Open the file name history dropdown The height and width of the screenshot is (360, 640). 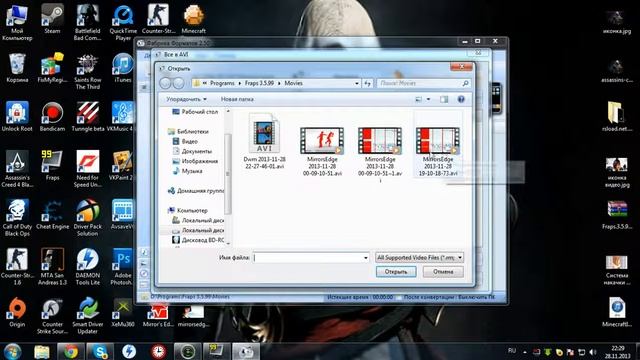click(x=365, y=258)
